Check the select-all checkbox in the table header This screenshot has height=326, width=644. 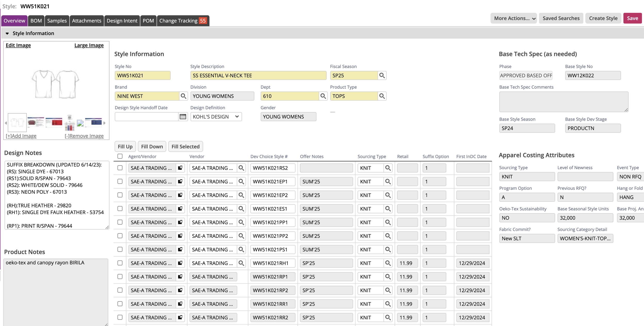pyautogui.click(x=120, y=156)
